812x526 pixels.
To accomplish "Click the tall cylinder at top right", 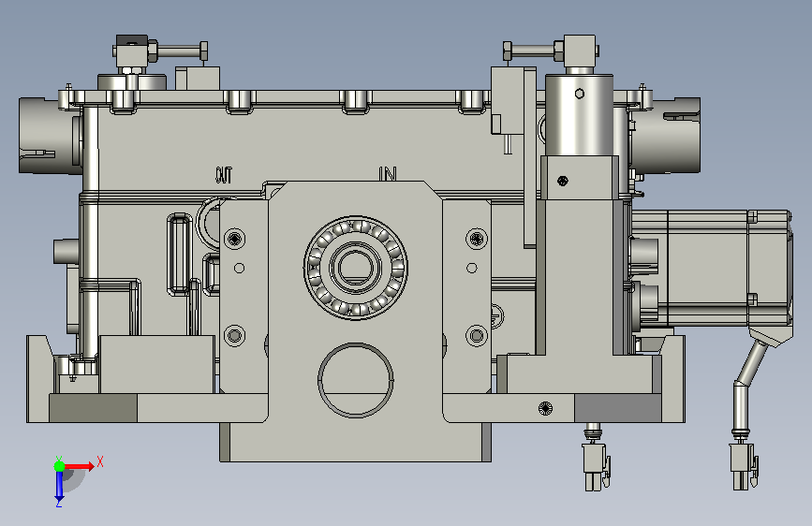I will click(x=580, y=114).
